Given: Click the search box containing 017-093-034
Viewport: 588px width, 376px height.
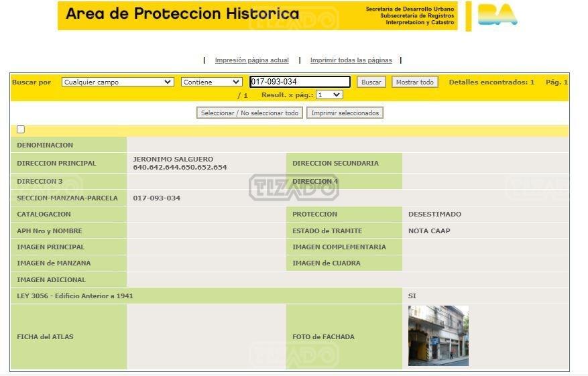Looking at the screenshot, I should [300, 82].
